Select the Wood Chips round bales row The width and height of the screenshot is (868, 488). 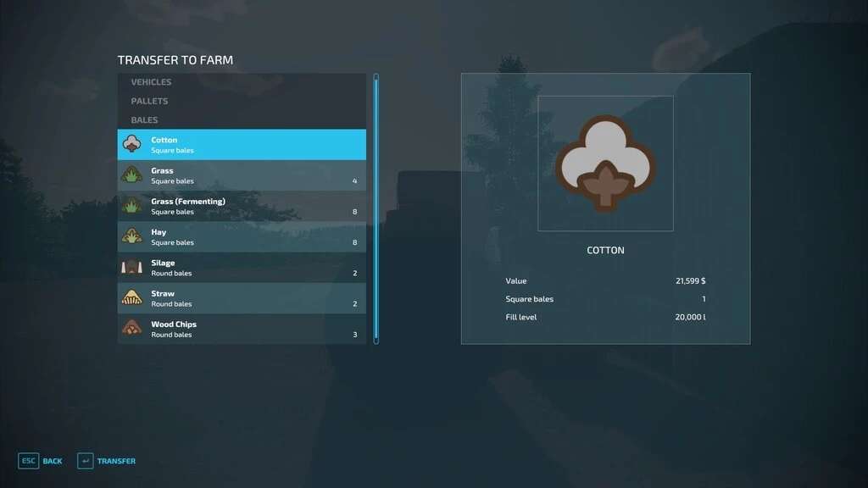click(242, 329)
